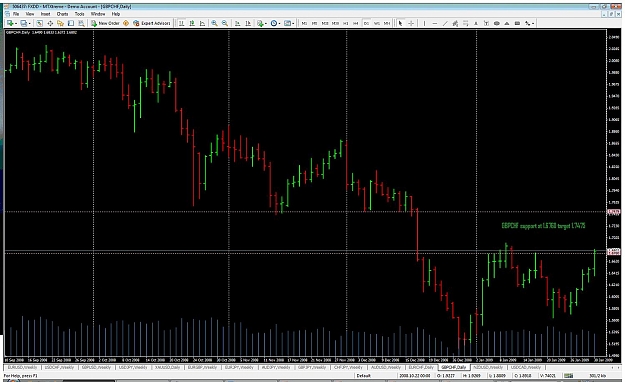Open the File menu
Screen dimensions: 625x382
click(x=16, y=14)
